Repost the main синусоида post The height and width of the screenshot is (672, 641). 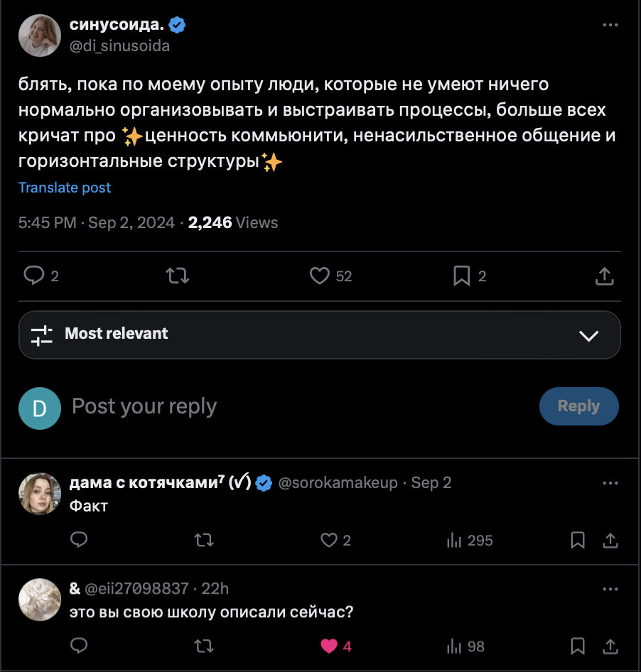(x=177, y=276)
